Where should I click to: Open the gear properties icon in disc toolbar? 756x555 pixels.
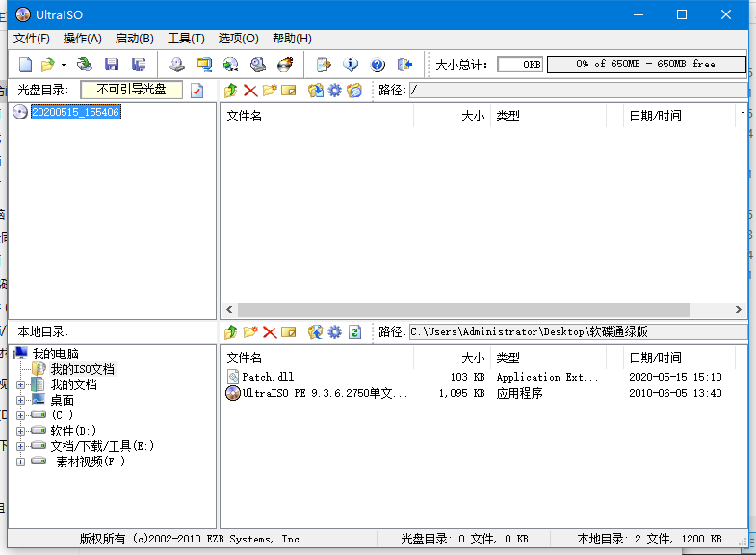pyautogui.click(x=334, y=91)
